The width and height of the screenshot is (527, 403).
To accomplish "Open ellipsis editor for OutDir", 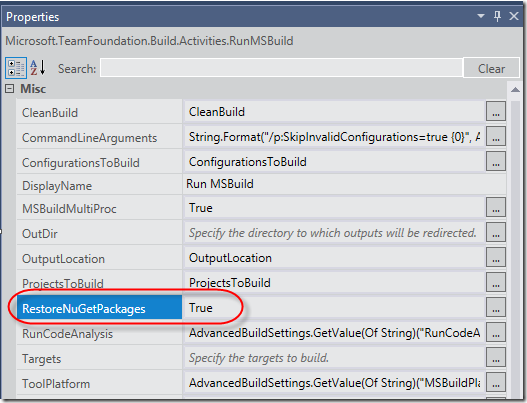I will [x=496, y=232].
